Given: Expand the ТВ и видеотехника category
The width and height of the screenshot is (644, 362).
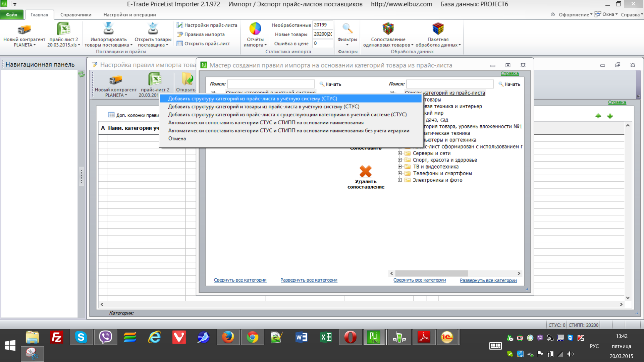Looking at the screenshot, I should 400,167.
